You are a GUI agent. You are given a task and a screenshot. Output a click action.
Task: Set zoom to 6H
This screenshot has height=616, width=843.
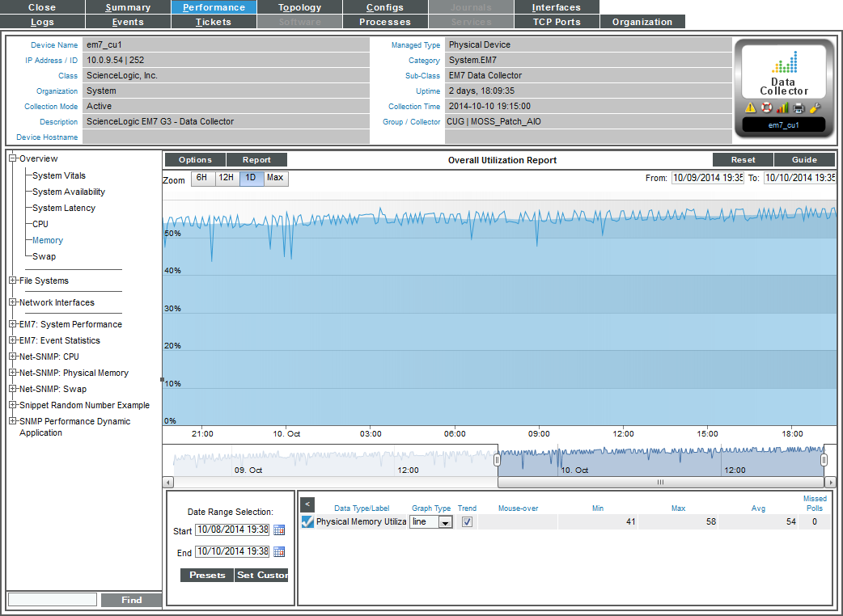click(x=201, y=179)
